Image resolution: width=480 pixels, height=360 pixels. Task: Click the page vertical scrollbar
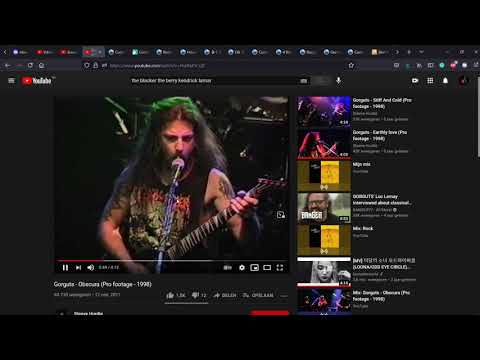click(x=478, y=117)
